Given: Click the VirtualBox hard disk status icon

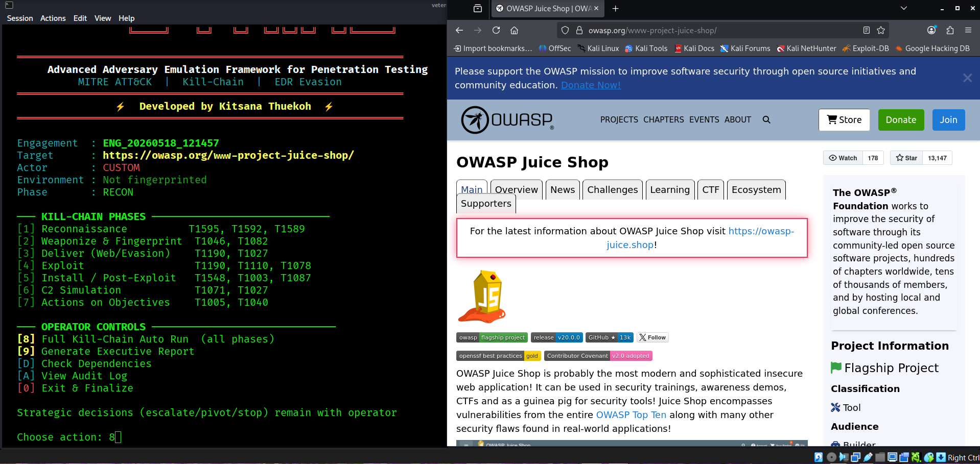Looking at the screenshot, I should point(819,457).
